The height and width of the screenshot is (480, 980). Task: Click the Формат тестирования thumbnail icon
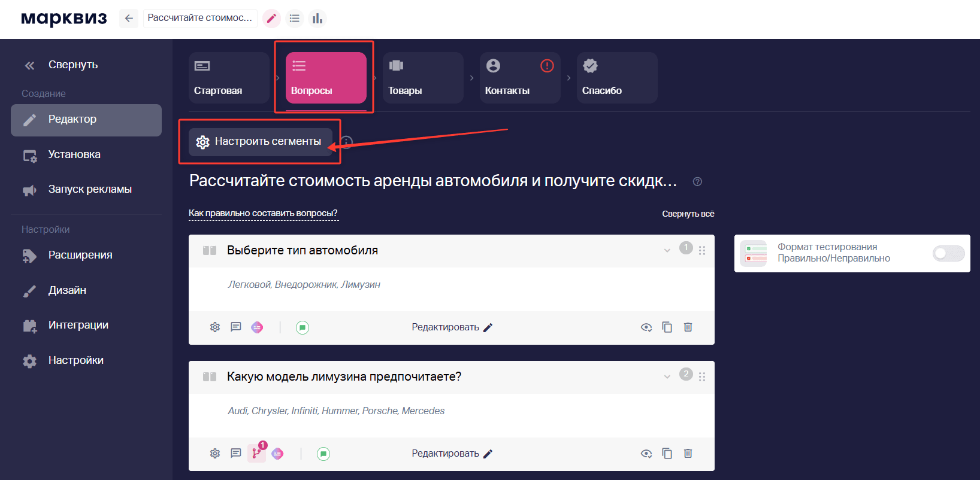click(754, 253)
